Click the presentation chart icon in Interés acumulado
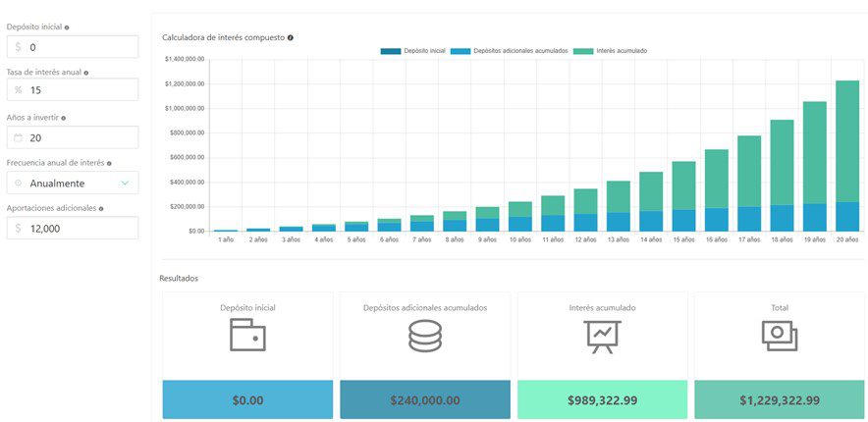Screen dimensions: 868x422 [602, 337]
